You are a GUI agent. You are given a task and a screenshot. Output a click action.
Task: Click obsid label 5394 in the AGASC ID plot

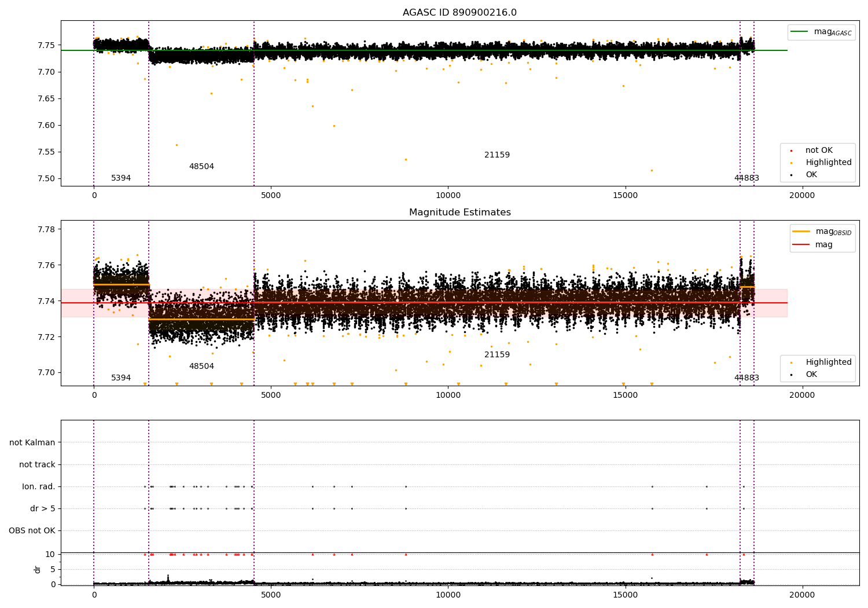click(121, 178)
